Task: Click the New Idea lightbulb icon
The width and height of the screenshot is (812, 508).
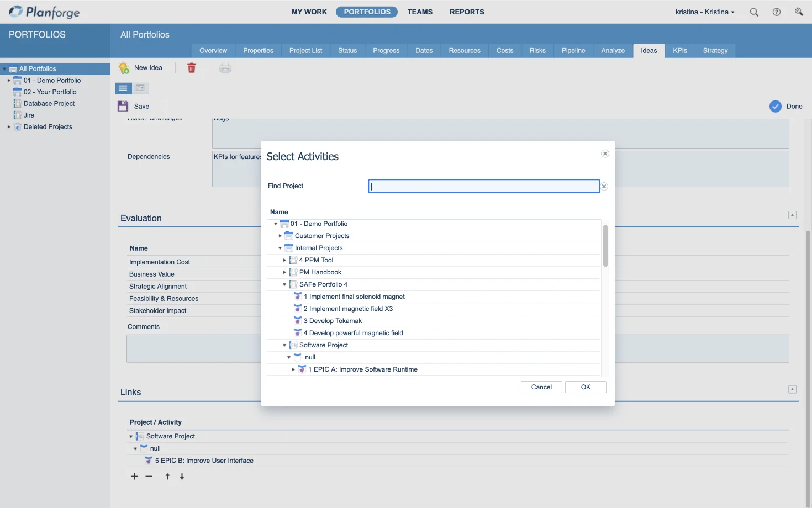Action: pos(124,68)
